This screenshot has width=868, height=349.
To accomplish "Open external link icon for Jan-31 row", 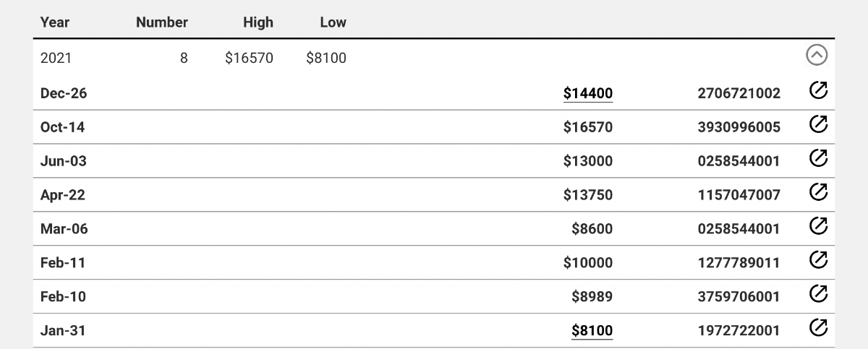I will (818, 328).
